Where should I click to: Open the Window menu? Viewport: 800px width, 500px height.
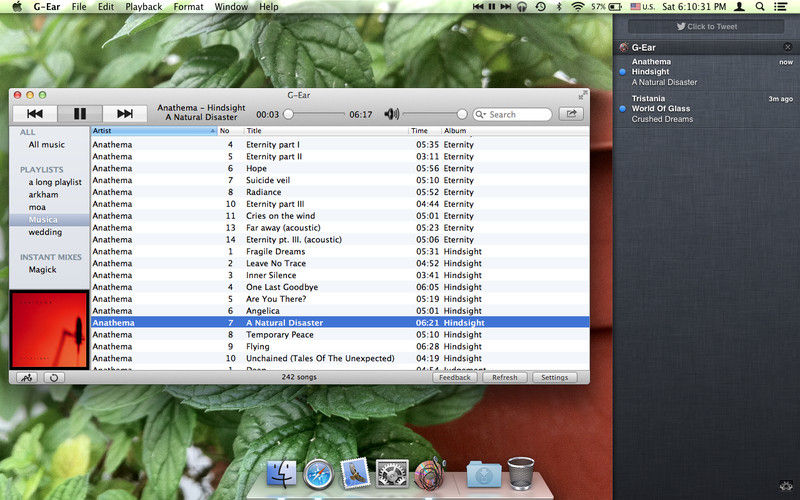pos(231,7)
